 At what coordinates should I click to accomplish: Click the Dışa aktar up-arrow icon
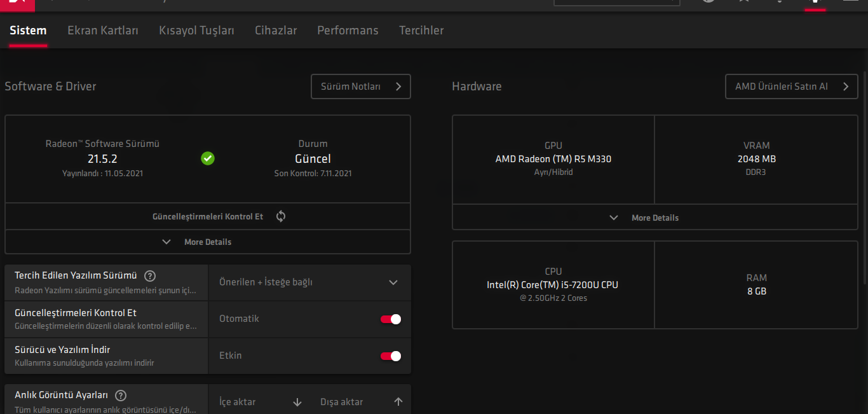398,402
